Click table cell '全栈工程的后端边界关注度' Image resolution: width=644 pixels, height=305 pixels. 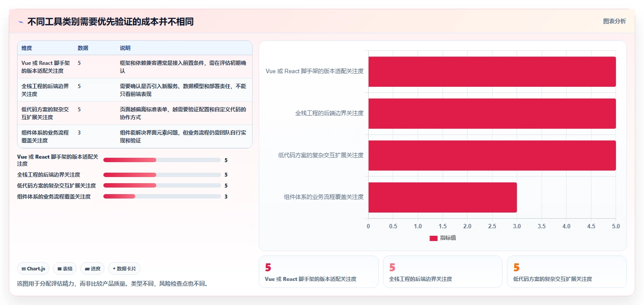click(x=45, y=90)
